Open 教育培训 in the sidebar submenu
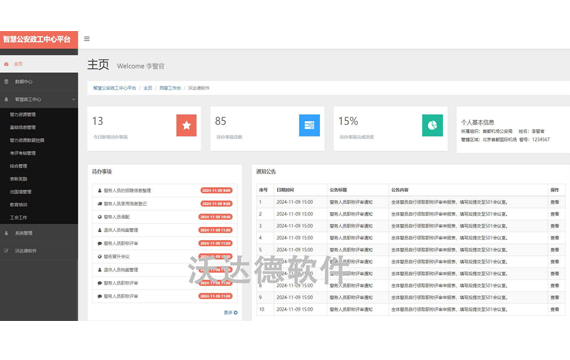The image size is (570, 360). tap(19, 205)
